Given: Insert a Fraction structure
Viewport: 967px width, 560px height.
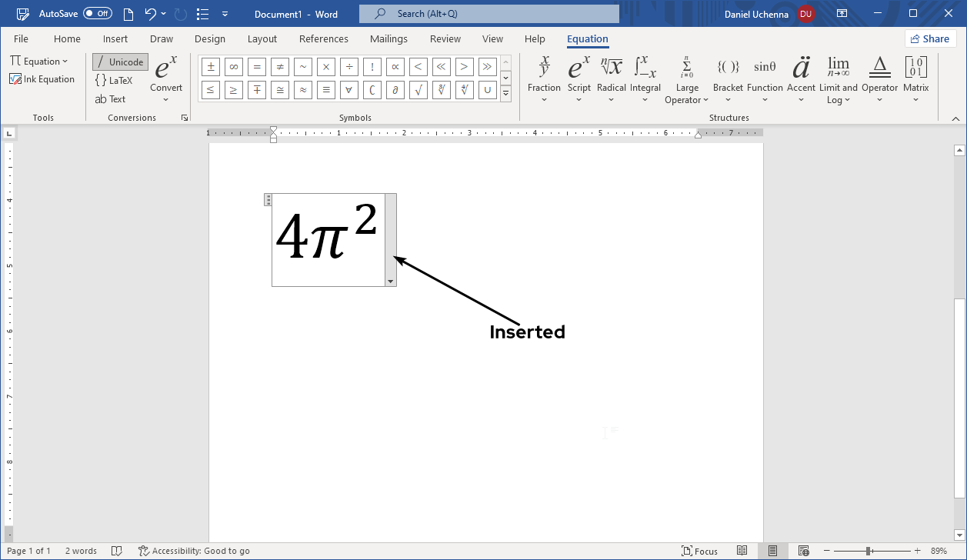Looking at the screenshot, I should [544, 77].
